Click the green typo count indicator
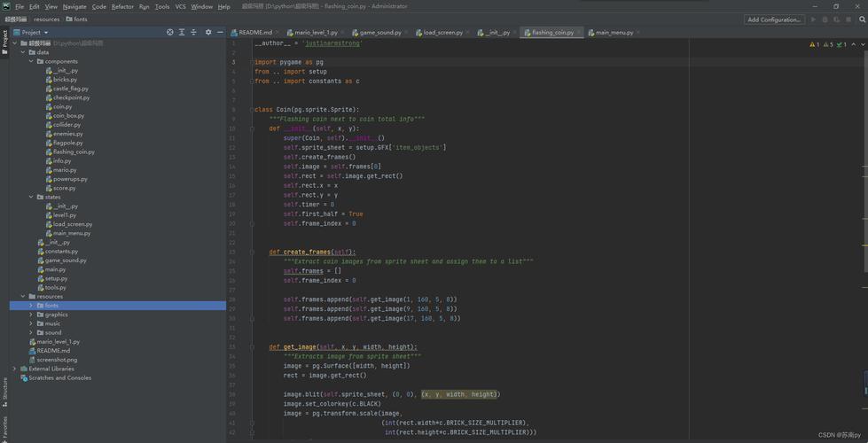Viewport: 868px width, 443px height. pyautogui.click(x=841, y=44)
